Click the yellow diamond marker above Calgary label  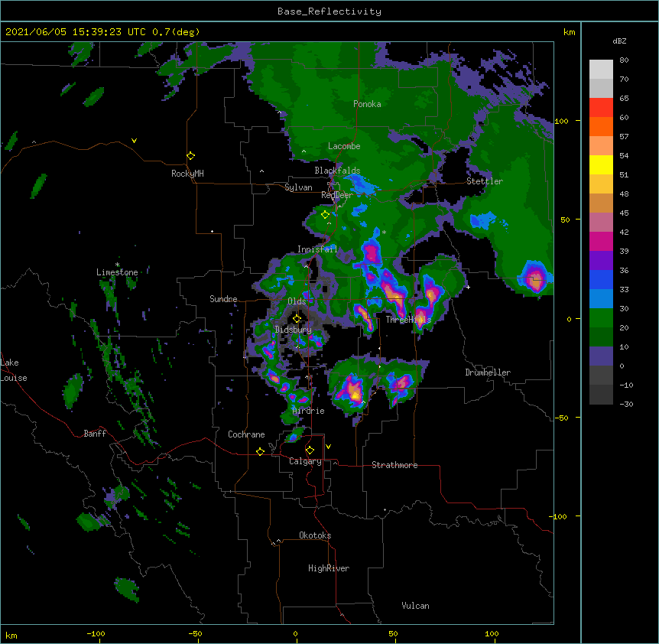click(x=310, y=450)
